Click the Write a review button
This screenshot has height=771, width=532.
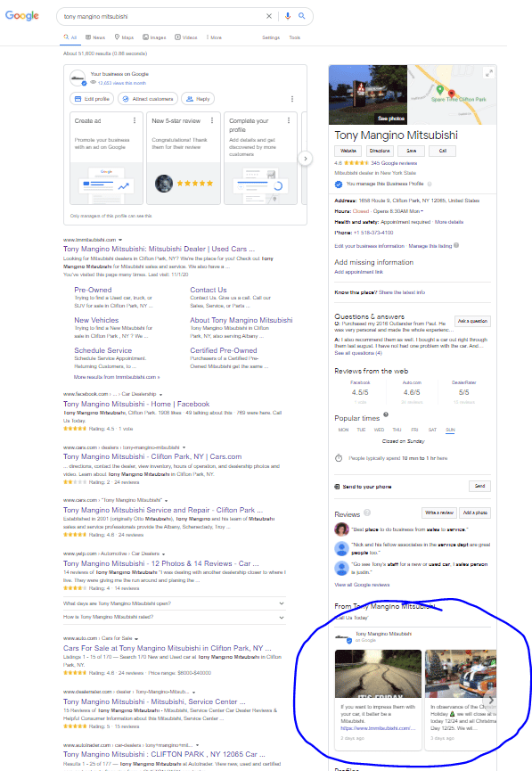tap(439, 513)
